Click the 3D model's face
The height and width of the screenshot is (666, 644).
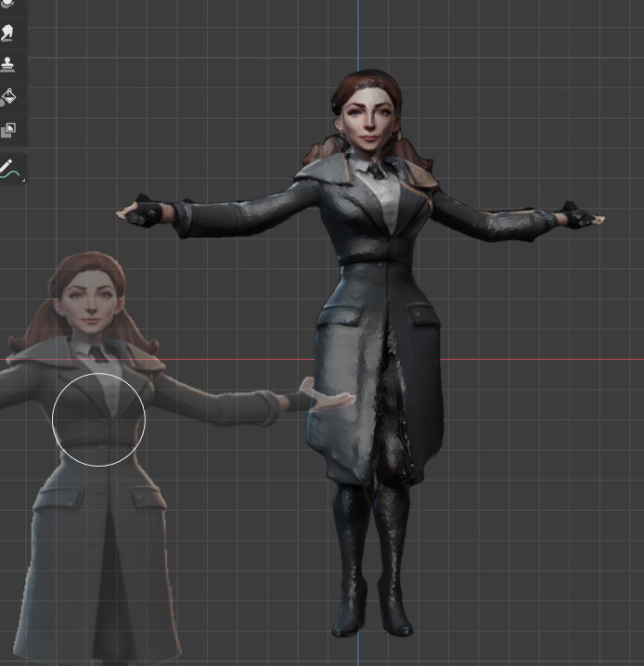tap(369, 120)
